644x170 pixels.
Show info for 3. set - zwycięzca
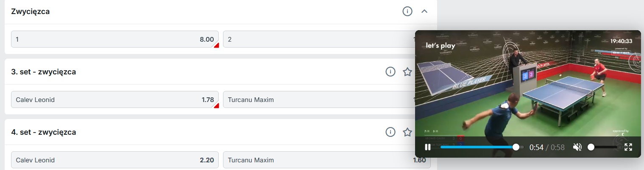coord(390,72)
